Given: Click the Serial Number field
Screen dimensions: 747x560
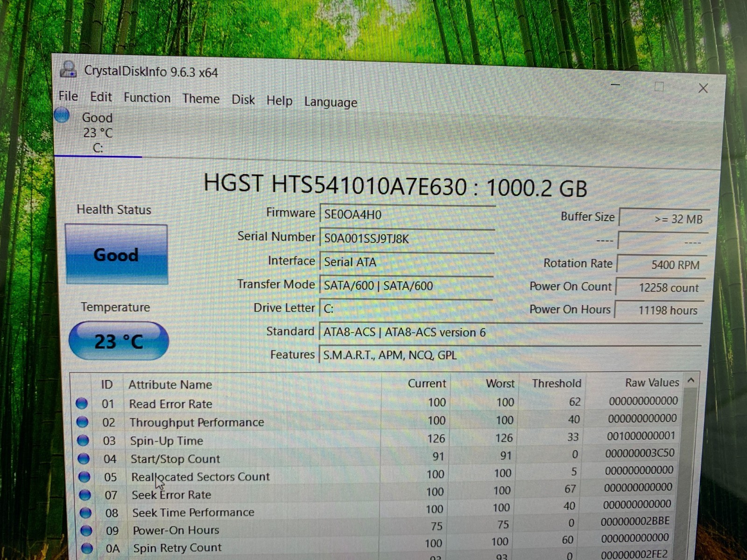Looking at the screenshot, I should 407,238.
